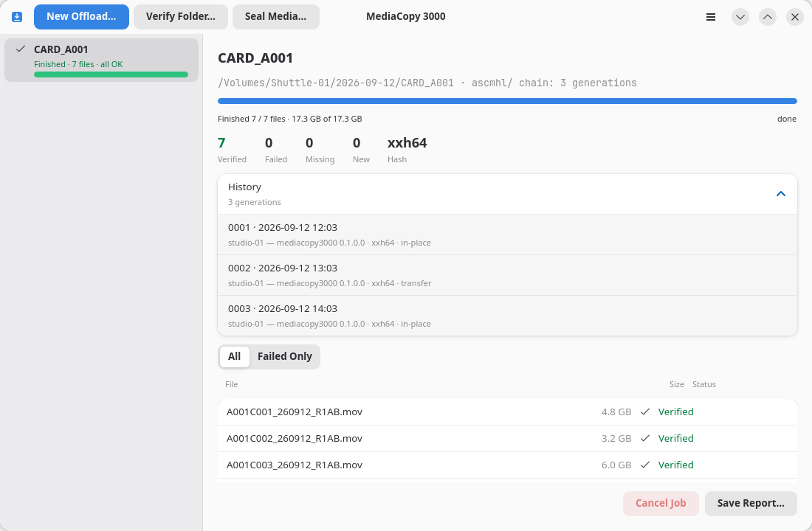
Task: Open generation 0002 · 2026-09-12 13:03
Action: (508, 275)
